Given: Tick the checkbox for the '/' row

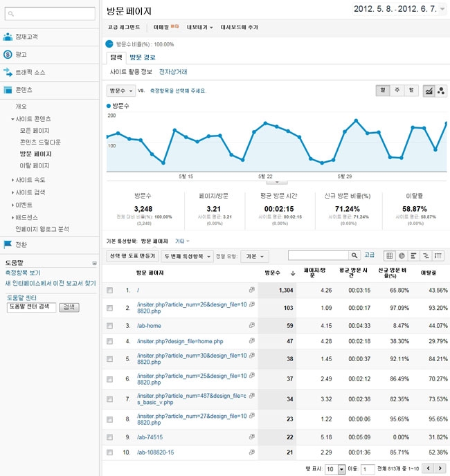Looking at the screenshot, I should tap(109, 290).
